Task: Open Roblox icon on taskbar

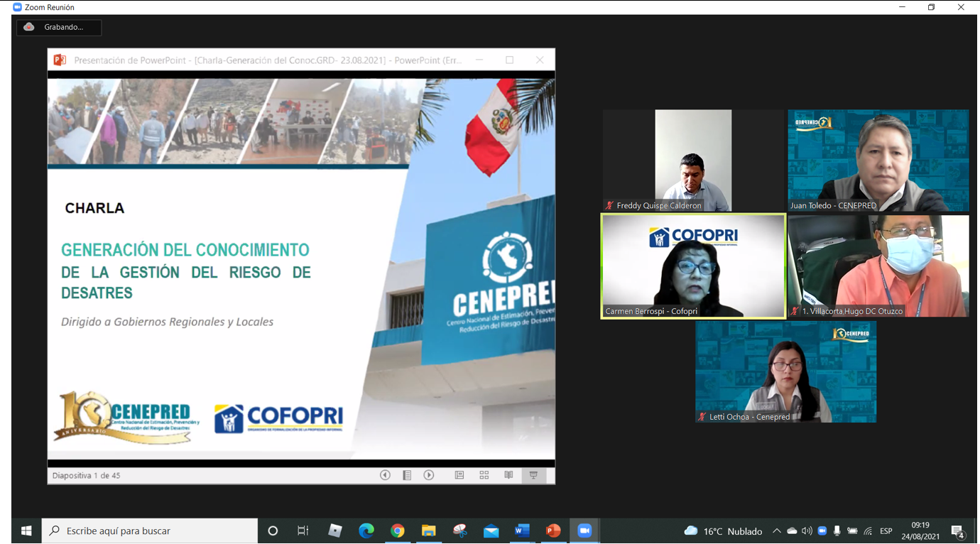Action: click(335, 531)
